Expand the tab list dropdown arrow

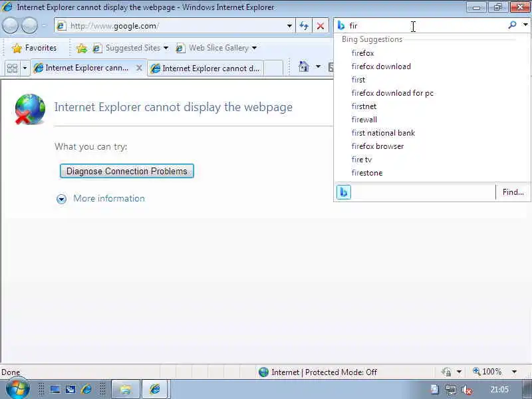(25, 68)
